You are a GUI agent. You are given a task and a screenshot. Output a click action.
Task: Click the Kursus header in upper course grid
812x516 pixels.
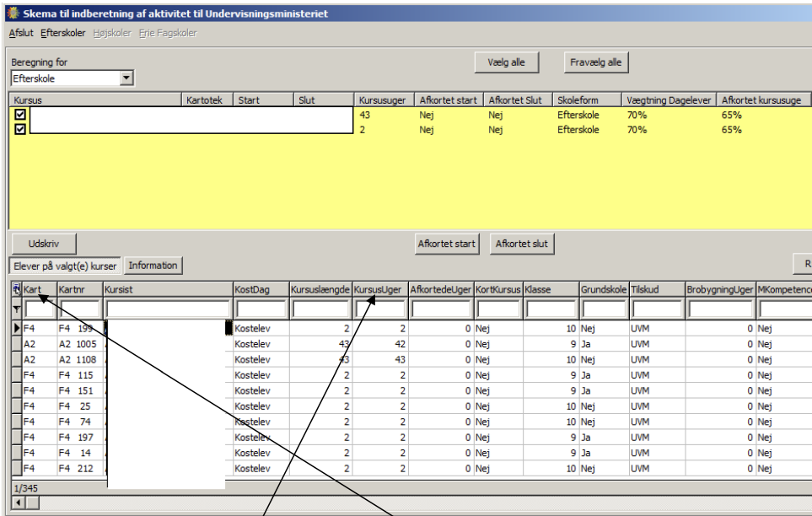coord(95,100)
